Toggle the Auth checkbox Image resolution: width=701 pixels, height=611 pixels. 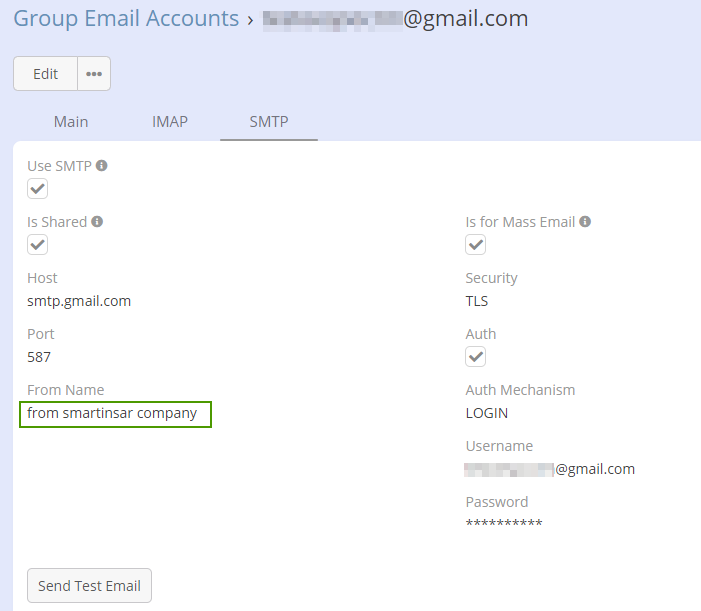point(476,356)
